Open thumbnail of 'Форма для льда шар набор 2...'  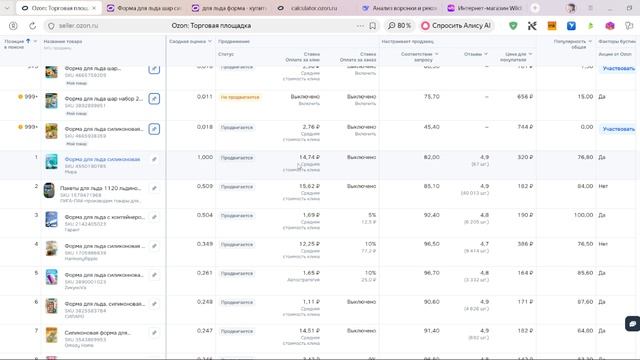(x=51, y=101)
